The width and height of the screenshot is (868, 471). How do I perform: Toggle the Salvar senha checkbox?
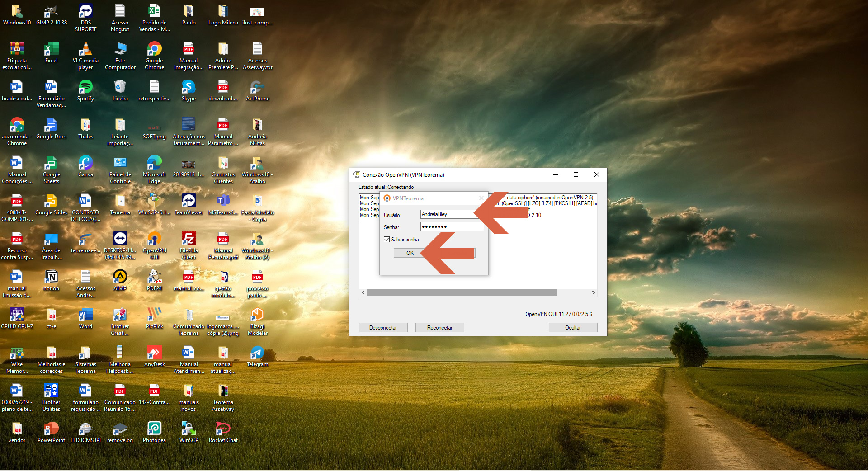387,240
